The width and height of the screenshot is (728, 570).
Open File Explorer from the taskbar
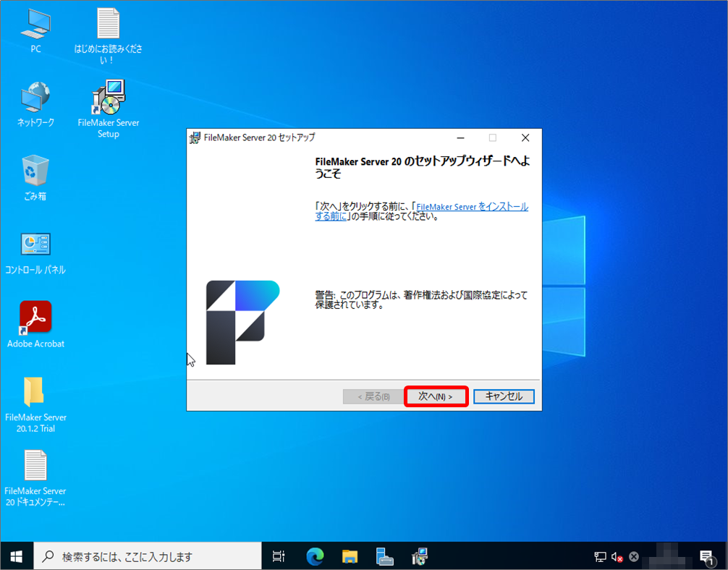point(350,556)
